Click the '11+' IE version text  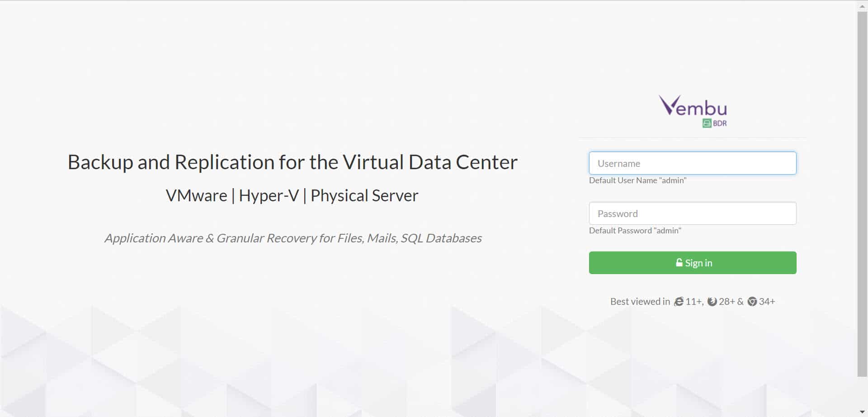[694, 302]
